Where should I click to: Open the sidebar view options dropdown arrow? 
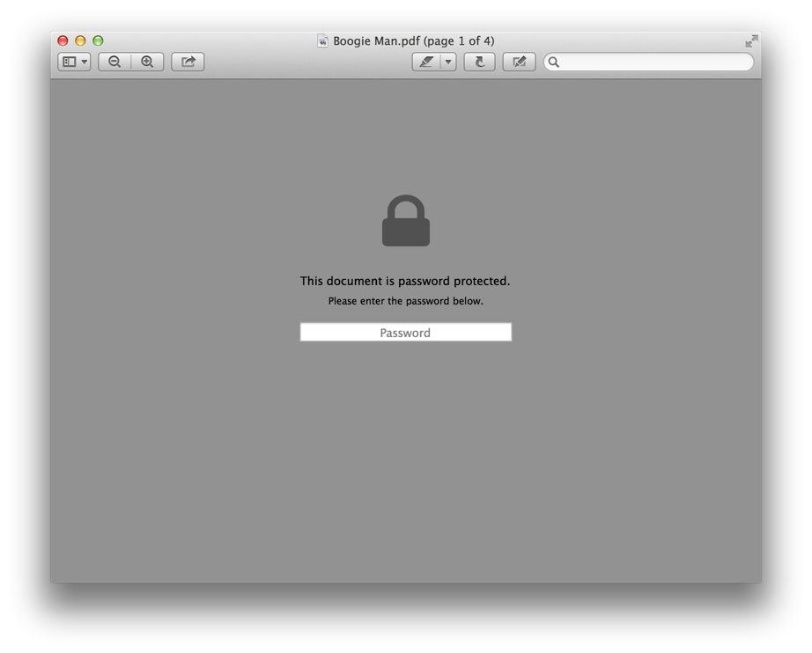[85, 62]
